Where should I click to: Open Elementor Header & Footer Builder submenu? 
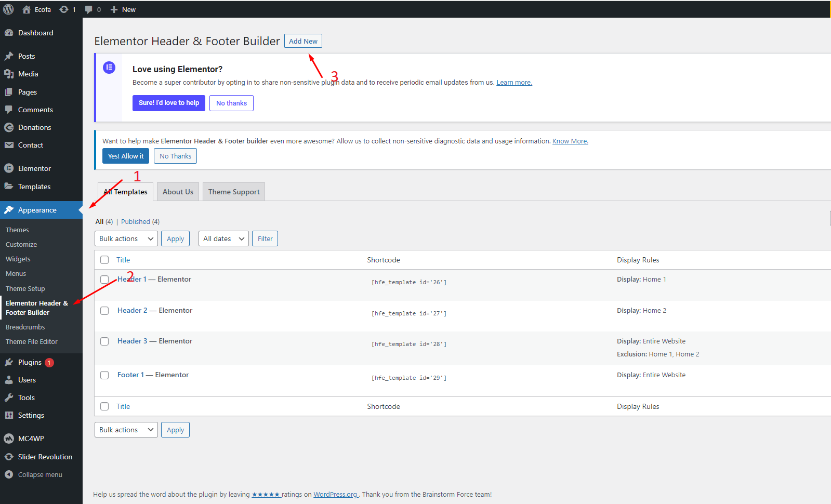(37, 308)
